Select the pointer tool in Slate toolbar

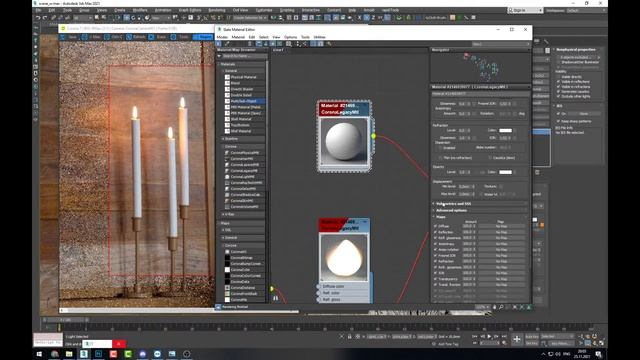point(219,44)
